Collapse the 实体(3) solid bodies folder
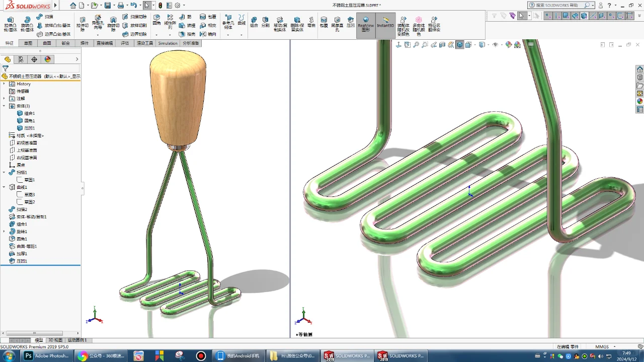This screenshot has height=362, width=644. pyautogui.click(x=4, y=106)
